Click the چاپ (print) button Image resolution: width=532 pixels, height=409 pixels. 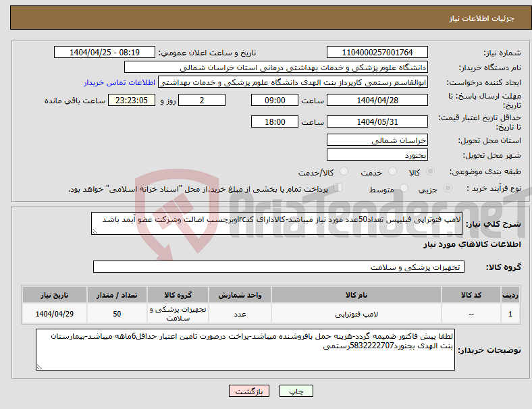(296, 391)
